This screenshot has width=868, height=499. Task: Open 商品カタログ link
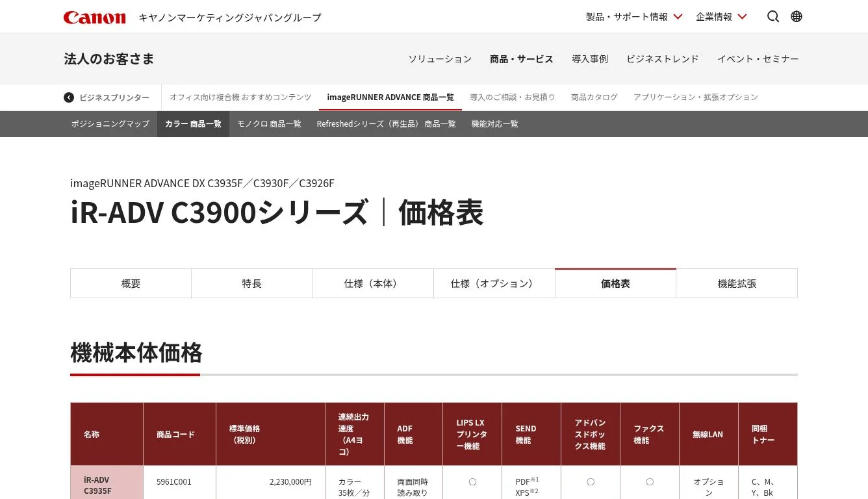coord(594,97)
